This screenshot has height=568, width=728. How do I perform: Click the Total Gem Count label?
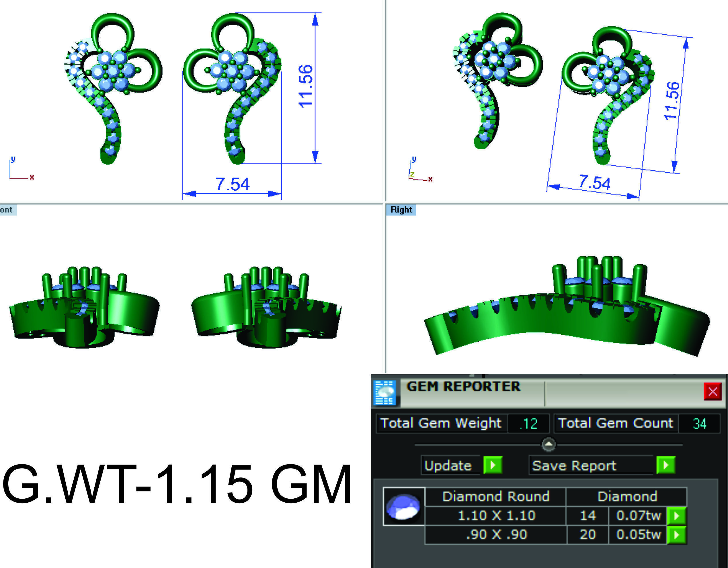click(616, 423)
